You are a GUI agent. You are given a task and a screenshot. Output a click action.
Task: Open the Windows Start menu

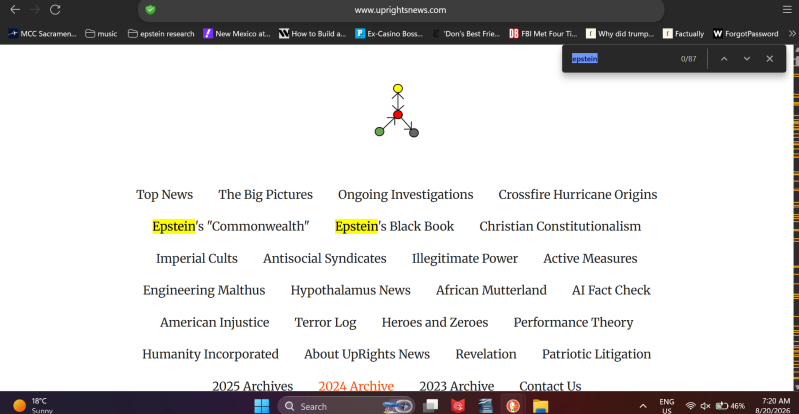tap(261, 406)
